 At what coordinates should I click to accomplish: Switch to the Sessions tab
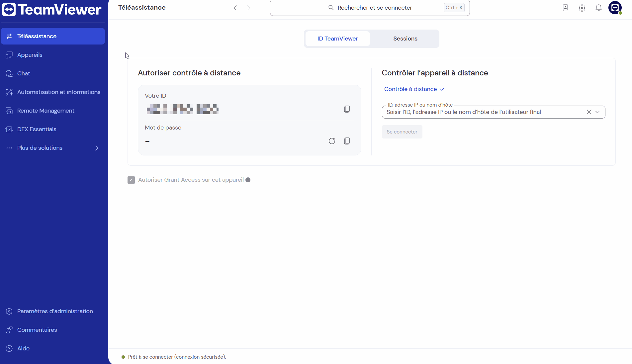coord(405,39)
